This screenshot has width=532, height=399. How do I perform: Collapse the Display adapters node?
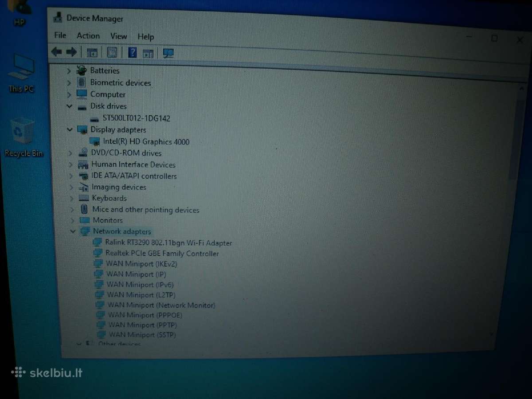click(70, 129)
